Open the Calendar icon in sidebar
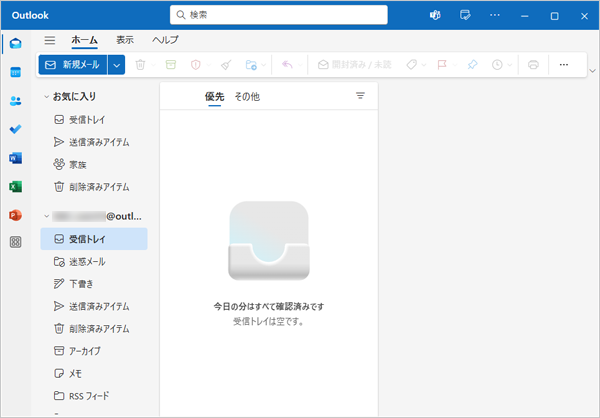Image resolution: width=600 pixels, height=418 pixels. [16, 72]
